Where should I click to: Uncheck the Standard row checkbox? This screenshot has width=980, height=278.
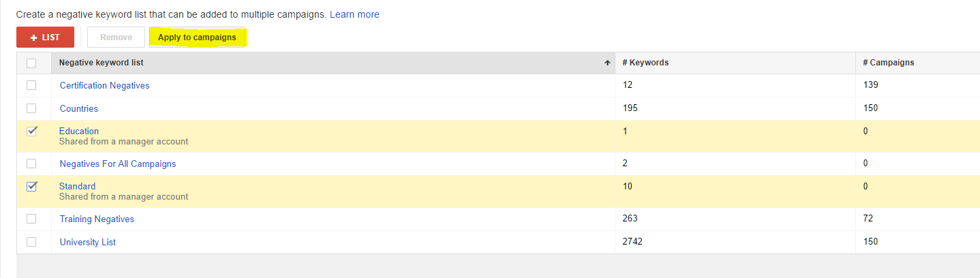pyautogui.click(x=31, y=187)
